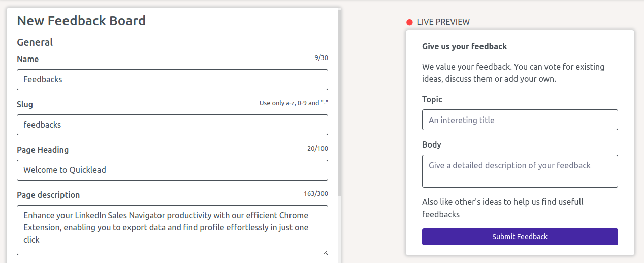This screenshot has height=263, width=644.
Task: Click the Slug label text
Action: tap(25, 105)
